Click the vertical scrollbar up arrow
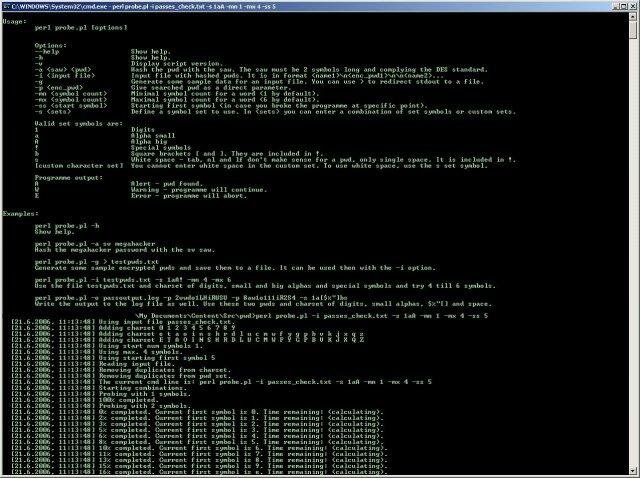Image resolution: width=640 pixels, height=478 pixels. (633, 16)
